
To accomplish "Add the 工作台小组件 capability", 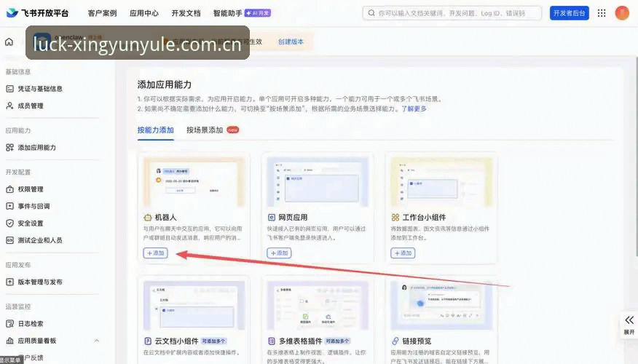I will (x=403, y=253).
